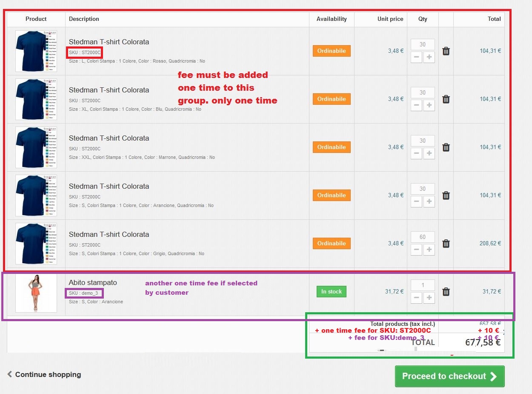
Task: Increase quantity of Abito stampato
Action: [429, 298]
